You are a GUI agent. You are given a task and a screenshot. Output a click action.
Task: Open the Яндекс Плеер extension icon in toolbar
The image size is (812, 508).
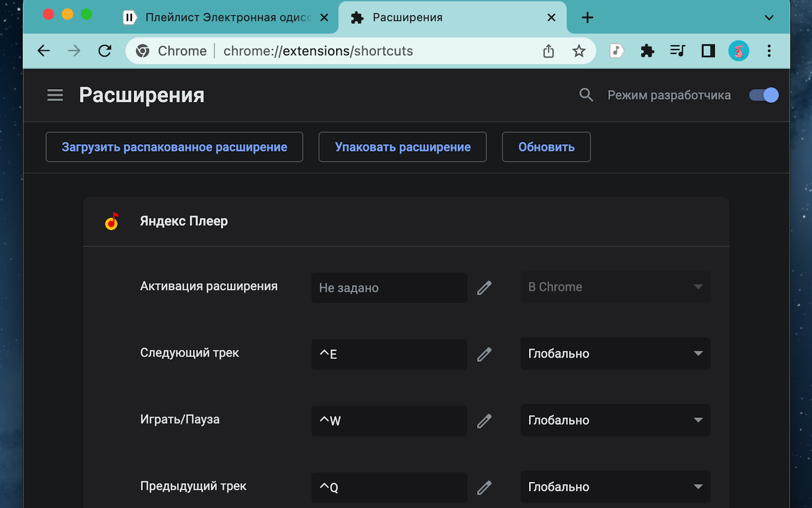pos(617,51)
